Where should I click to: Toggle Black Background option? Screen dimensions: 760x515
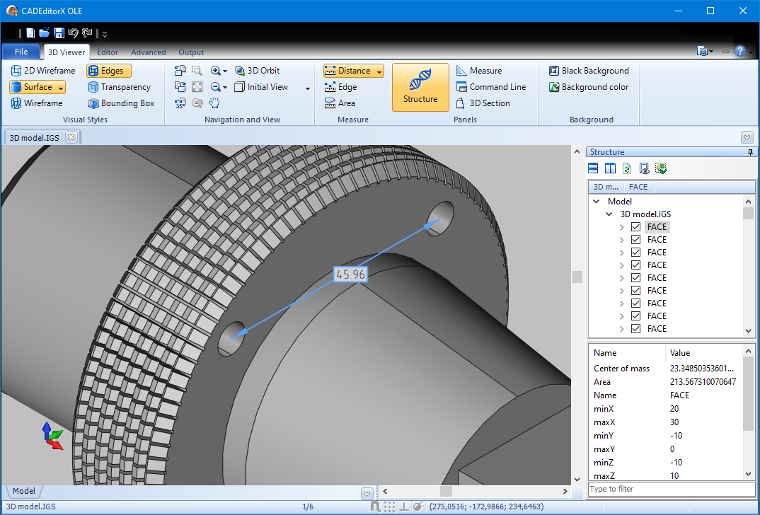click(x=589, y=71)
